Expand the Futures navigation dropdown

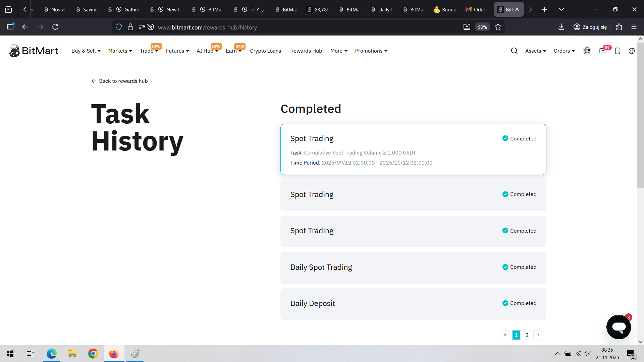pyautogui.click(x=177, y=51)
